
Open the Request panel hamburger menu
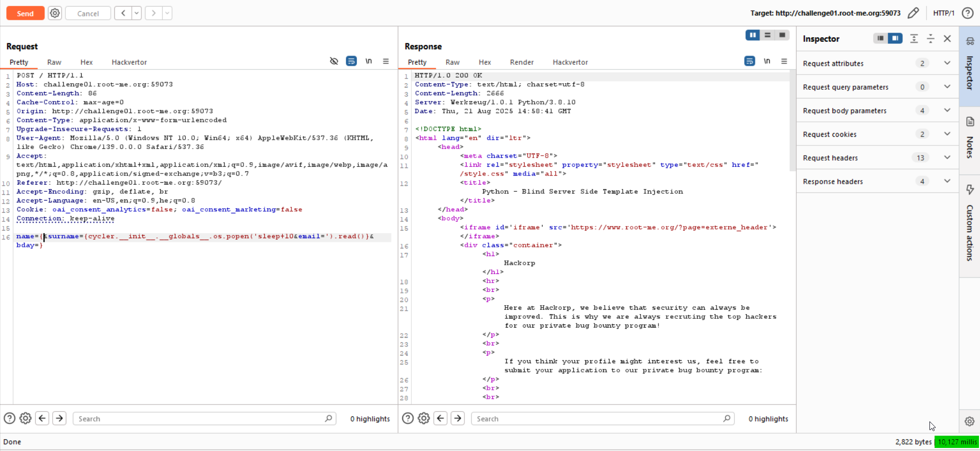[x=386, y=61]
